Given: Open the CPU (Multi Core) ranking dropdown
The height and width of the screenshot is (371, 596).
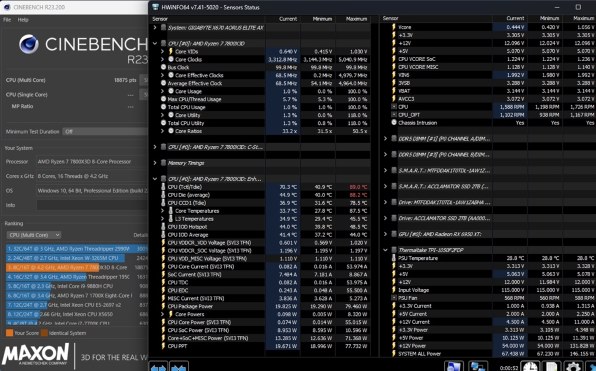Looking at the screenshot, I should (x=34, y=235).
